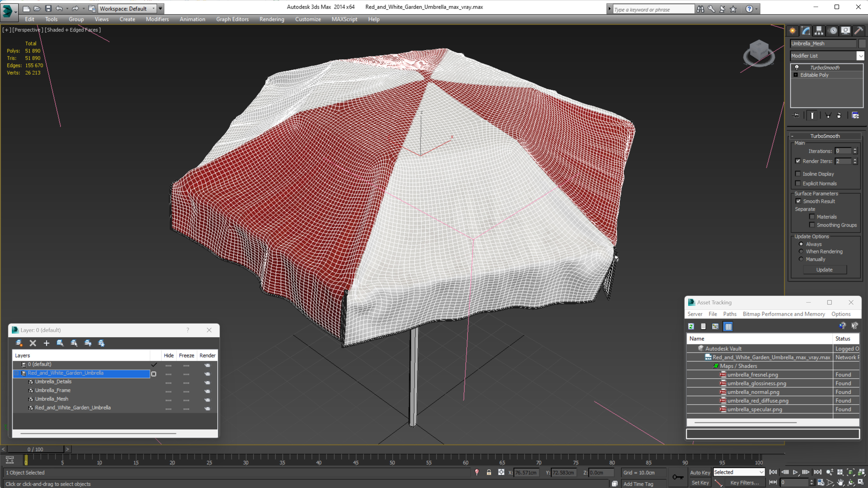
Task: Open application menu dropdown arrow
Action: 16,12
